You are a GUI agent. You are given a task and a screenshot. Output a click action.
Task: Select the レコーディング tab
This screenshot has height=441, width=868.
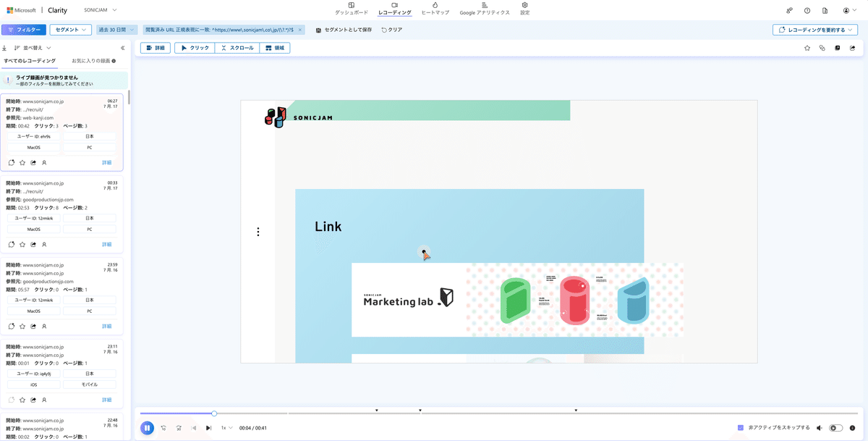point(395,9)
